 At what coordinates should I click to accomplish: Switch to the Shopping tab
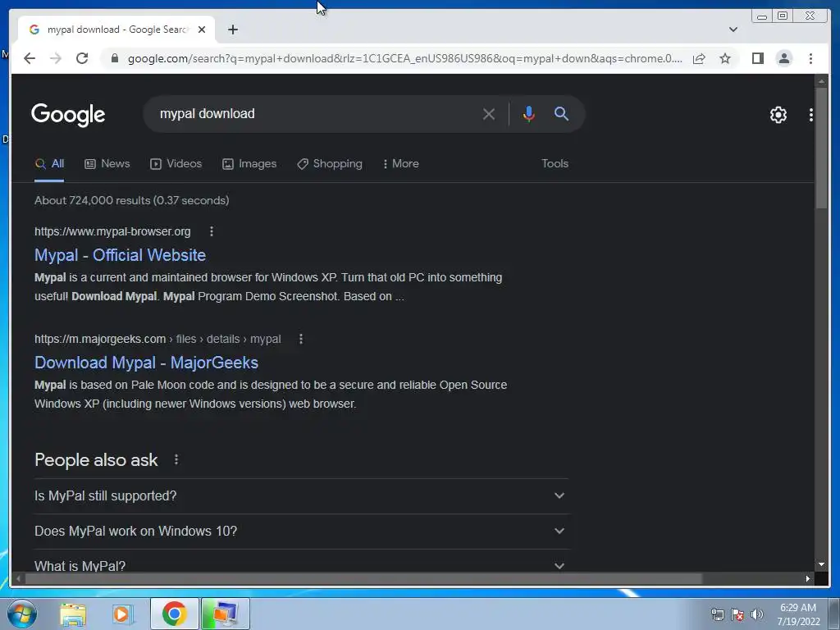pos(330,164)
